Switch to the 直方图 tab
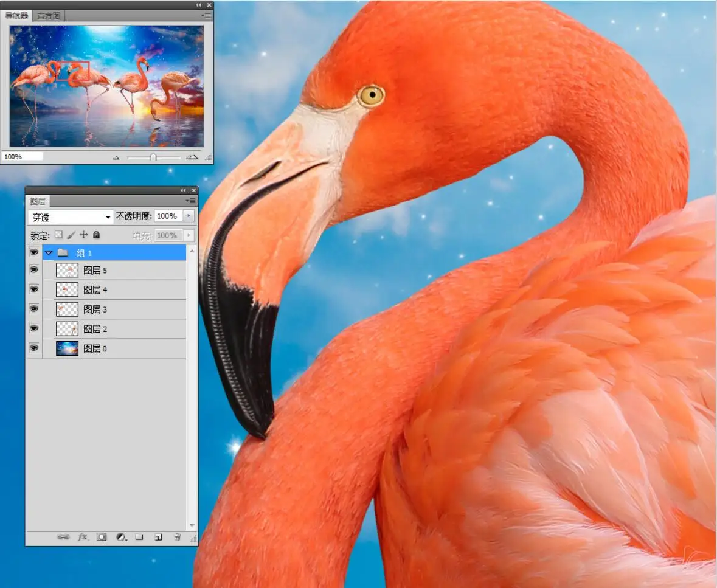Viewport: 717px width, 588px height. tap(49, 16)
